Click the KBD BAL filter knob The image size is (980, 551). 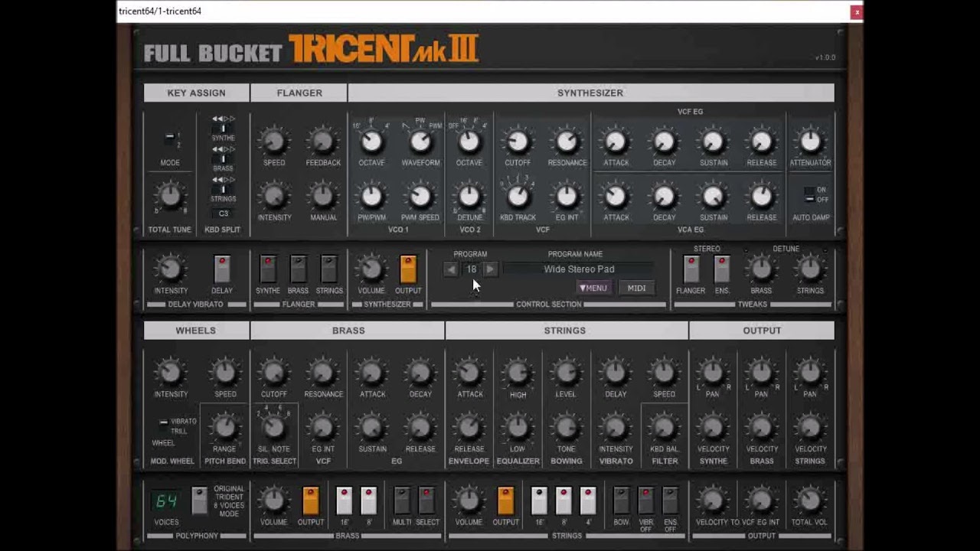tap(664, 428)
